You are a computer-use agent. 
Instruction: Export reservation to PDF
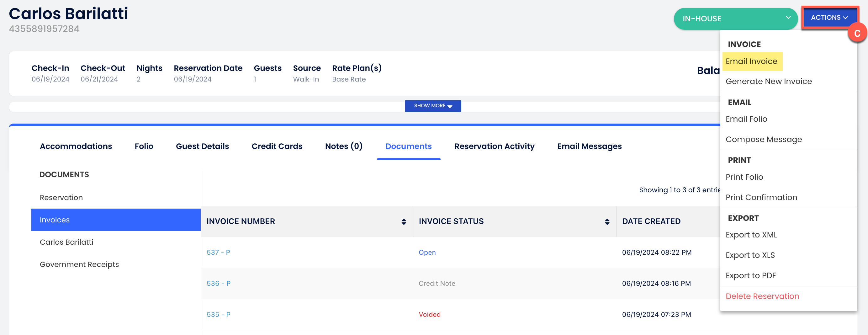coord(750,275)
